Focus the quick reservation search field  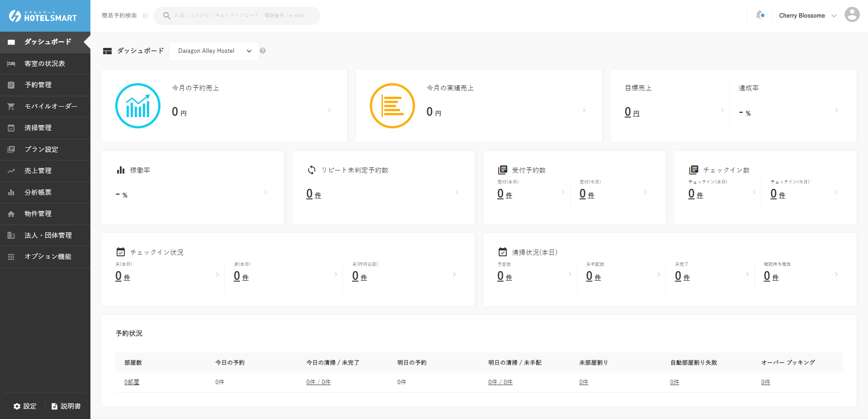pyautogui.click(x=239, y=16)
